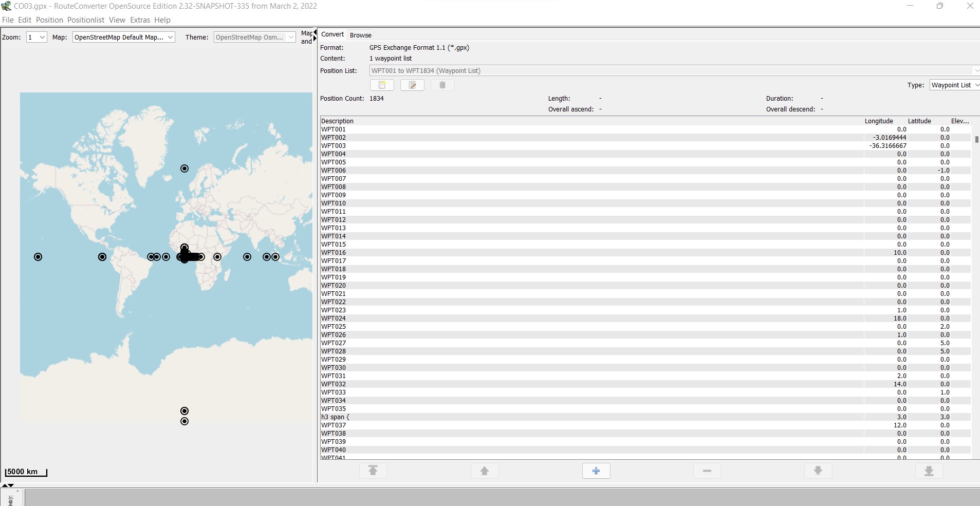Expand the Type Waypoint List dropdown
Screen dimensions: 980x506
pyautogui.click(x=954, y=85)
